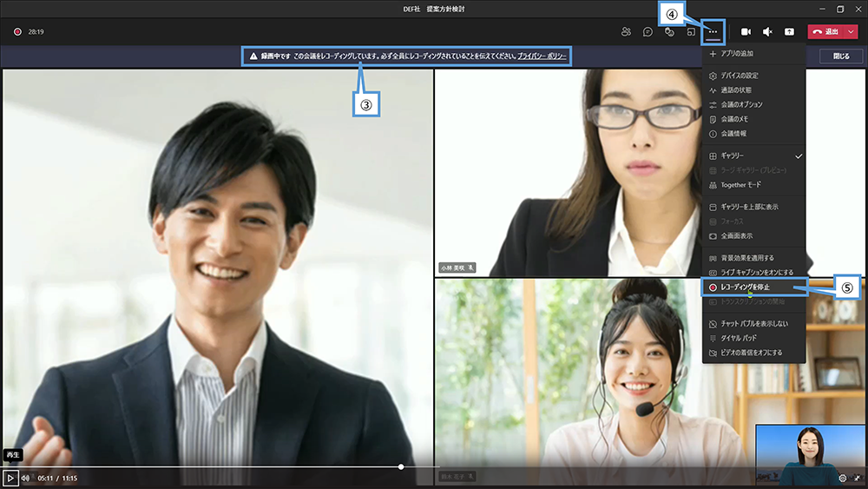Viewport: 868px width, 489px height.
Task: Click the video volume speaker icon
Action: pyautogui.click(x=25, y=478)
